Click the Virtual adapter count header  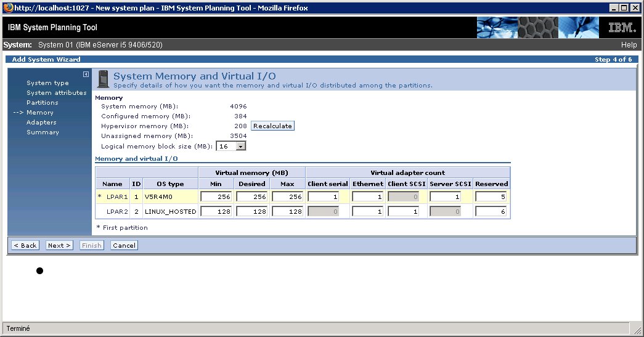(408, 173)
